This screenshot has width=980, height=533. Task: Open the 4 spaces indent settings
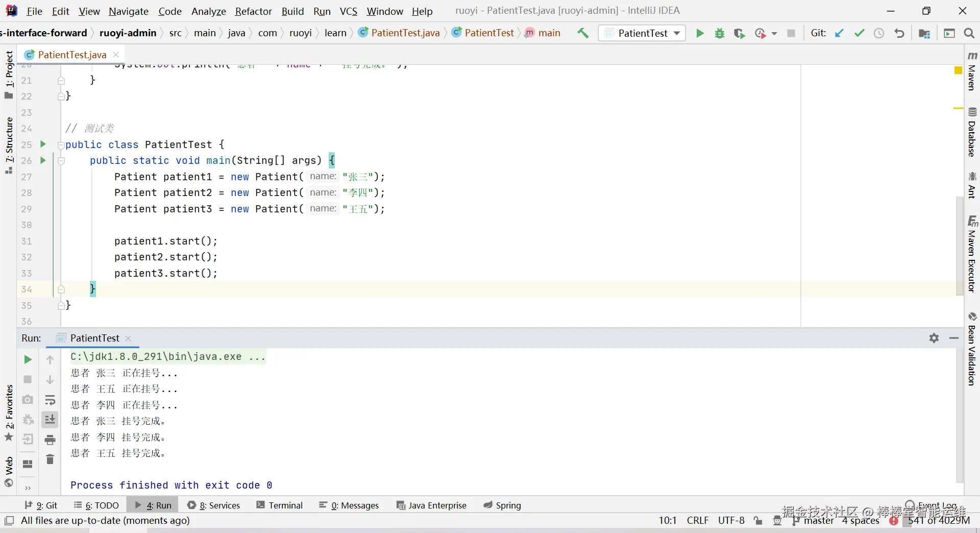(x=861, y=521)
